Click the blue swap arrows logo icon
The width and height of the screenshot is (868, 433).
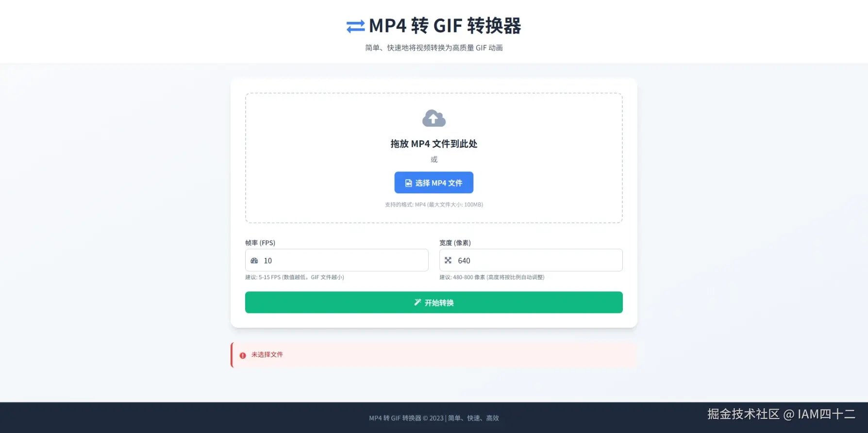(355, 26)
